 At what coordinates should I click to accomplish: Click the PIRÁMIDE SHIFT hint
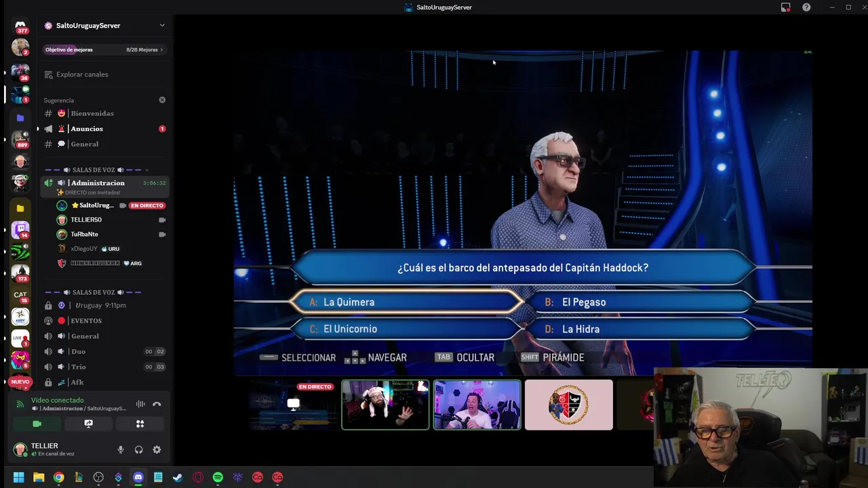pyautogui.click(x=553, y=358)
